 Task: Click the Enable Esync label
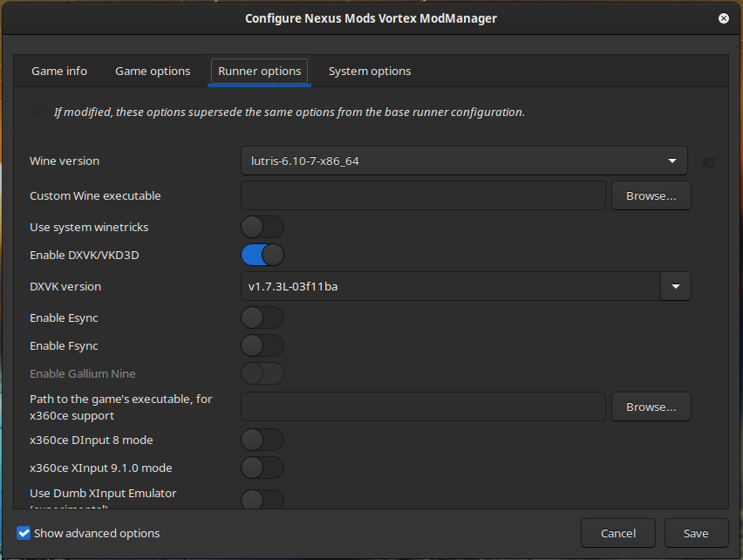(64, 318)
